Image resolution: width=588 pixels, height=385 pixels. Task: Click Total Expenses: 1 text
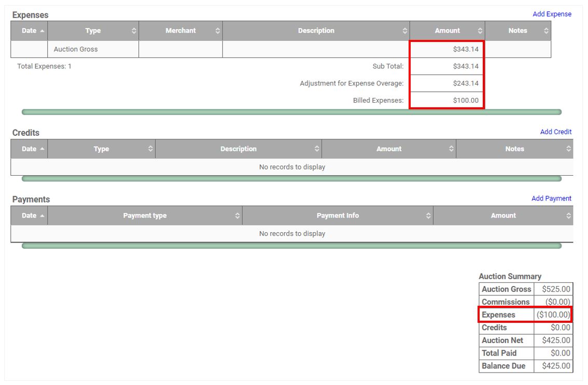click(44, 66)
